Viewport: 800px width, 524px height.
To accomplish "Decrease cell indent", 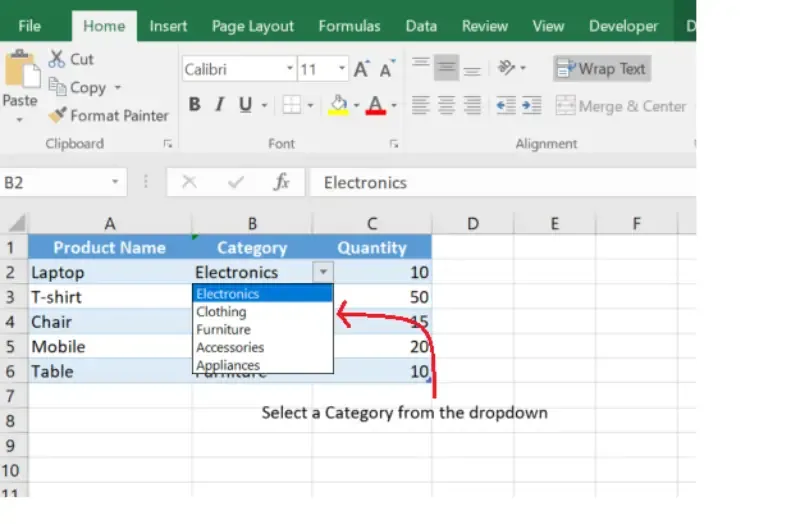I will (506, 106).
